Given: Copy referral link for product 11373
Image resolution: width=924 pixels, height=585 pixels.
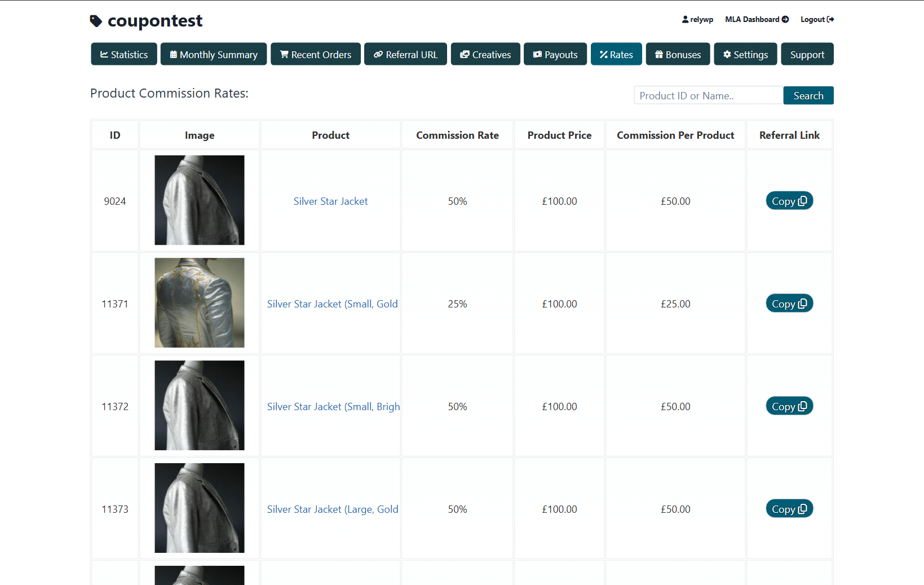Looking at the screenshot, I should pyautogui.click(x=789, y=509).
